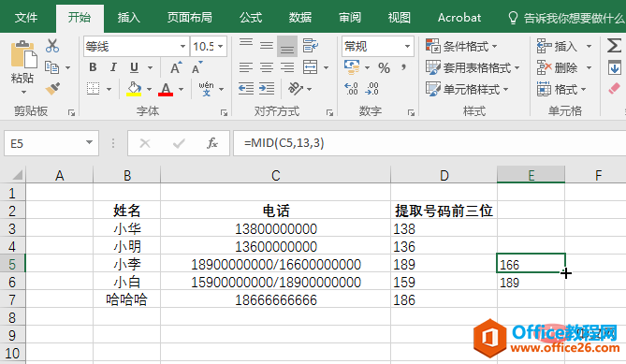
Task: Toggle Bold formatting
Action: pos(93,67)
